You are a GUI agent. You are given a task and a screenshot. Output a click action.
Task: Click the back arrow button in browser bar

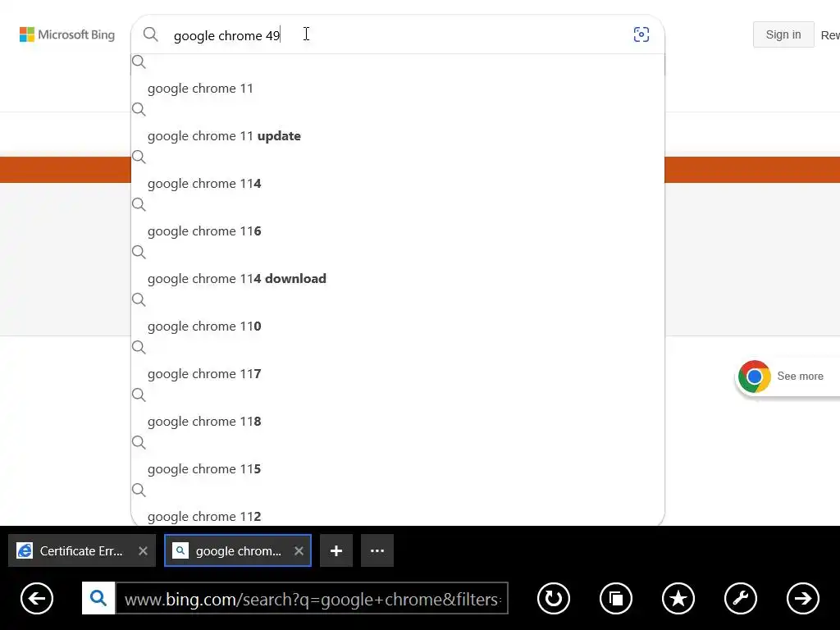[37, 598]
